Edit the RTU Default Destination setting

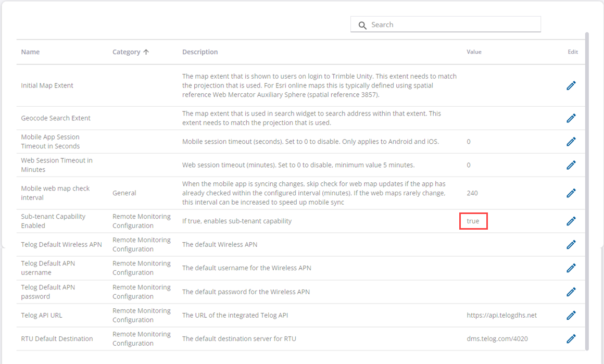(571, 338)
